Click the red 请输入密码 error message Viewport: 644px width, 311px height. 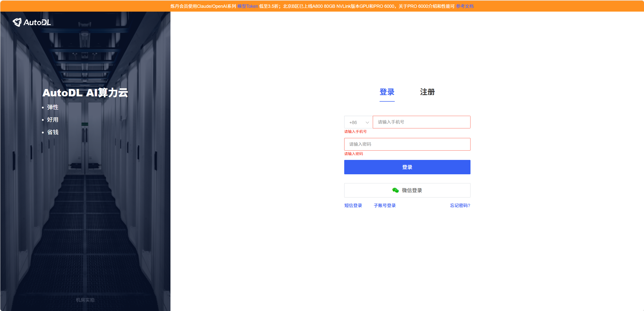coord(354,154)
